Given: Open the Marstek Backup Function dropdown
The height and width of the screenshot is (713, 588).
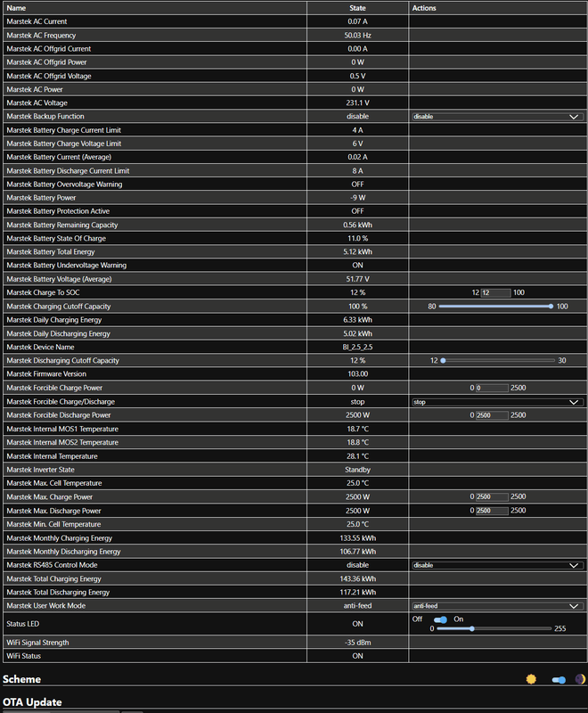Looking at the screenshot, I should pos(498,117).
